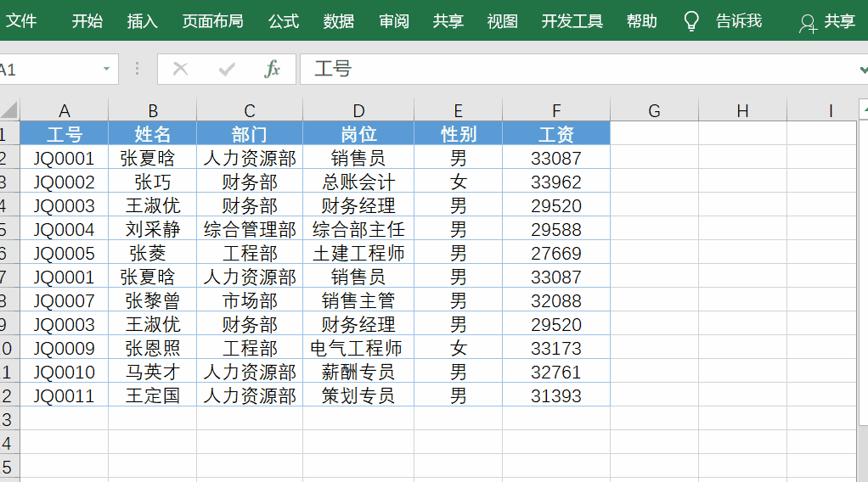Viewport: 868px width, 482px height.
Task: Open the 审阅 ribbon tab
Action: coord(394,21)
